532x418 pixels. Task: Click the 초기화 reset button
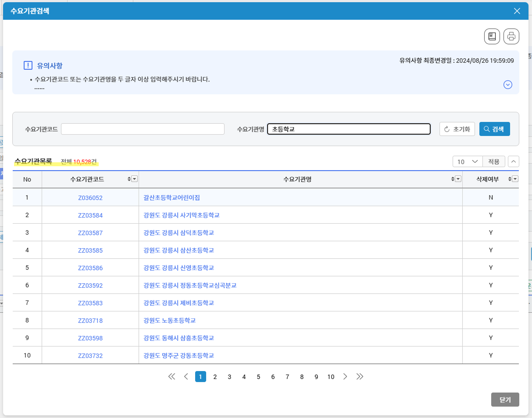click(x=457, y=129)
